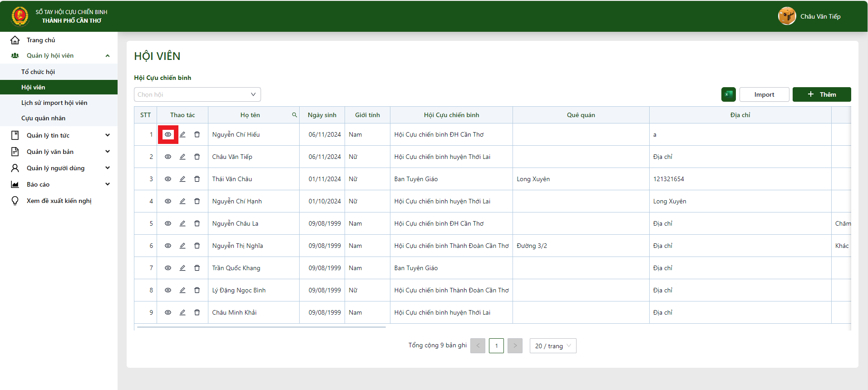View details of Nguyễn Châu La
Screen dimensions: 868x390
(168, 223)
